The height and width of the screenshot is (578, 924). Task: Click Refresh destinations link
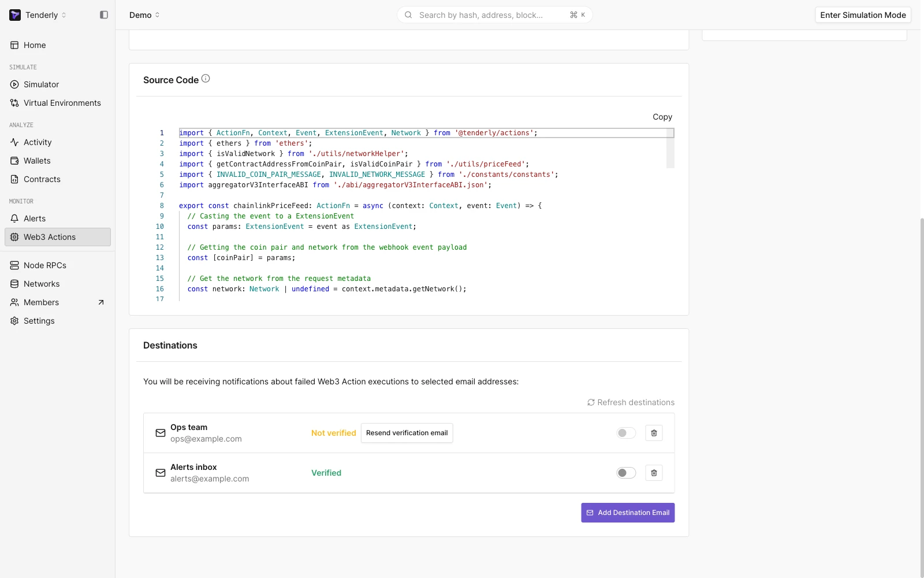click(x=631, y=402)
